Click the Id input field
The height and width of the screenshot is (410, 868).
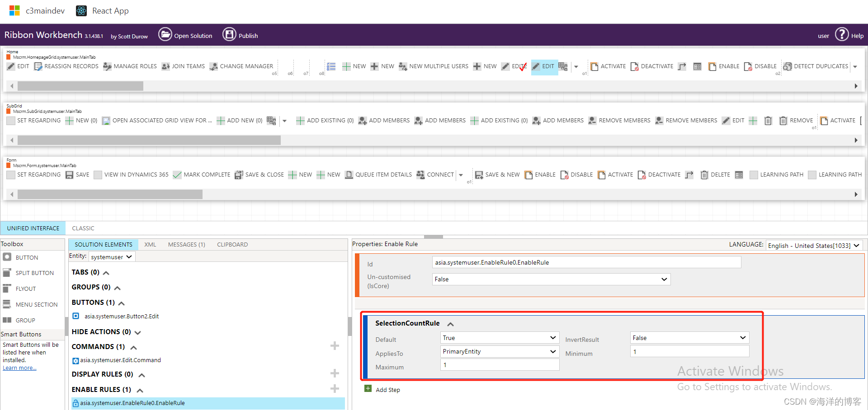pos(587,262)
